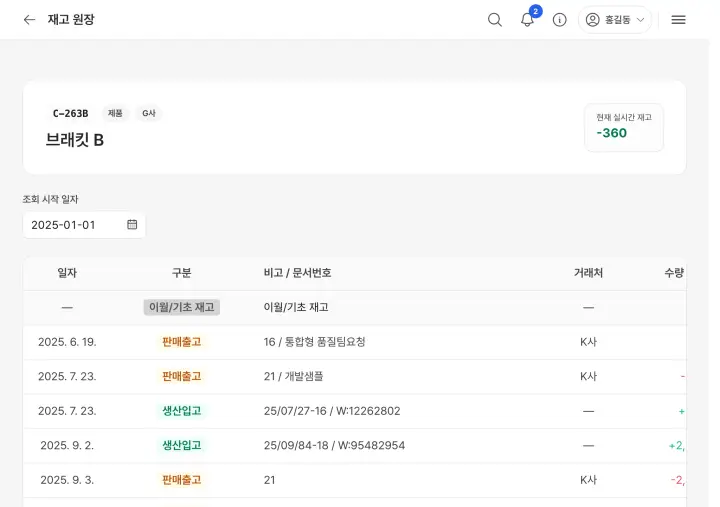Image resolution: width=720 pixels, height=507 pixels.
Task: Click the gray 이월/기초 재고 badge
Action: (181, 307)
